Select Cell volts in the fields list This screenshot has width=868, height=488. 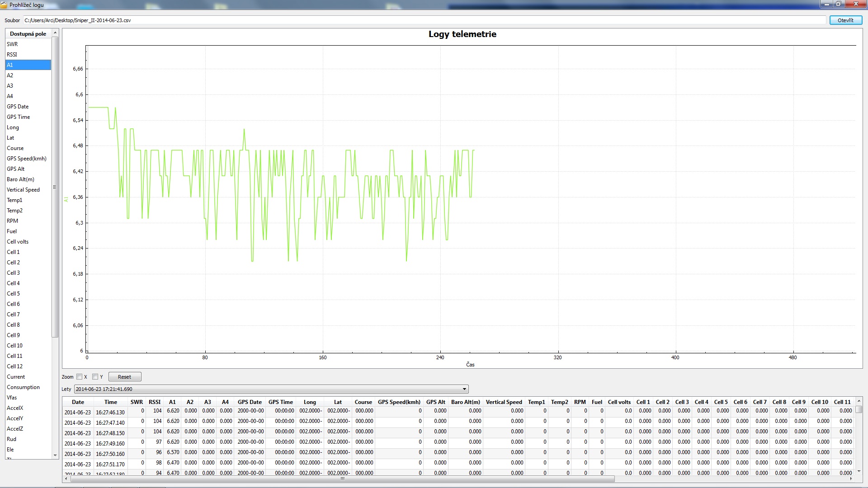click(18, 242)
